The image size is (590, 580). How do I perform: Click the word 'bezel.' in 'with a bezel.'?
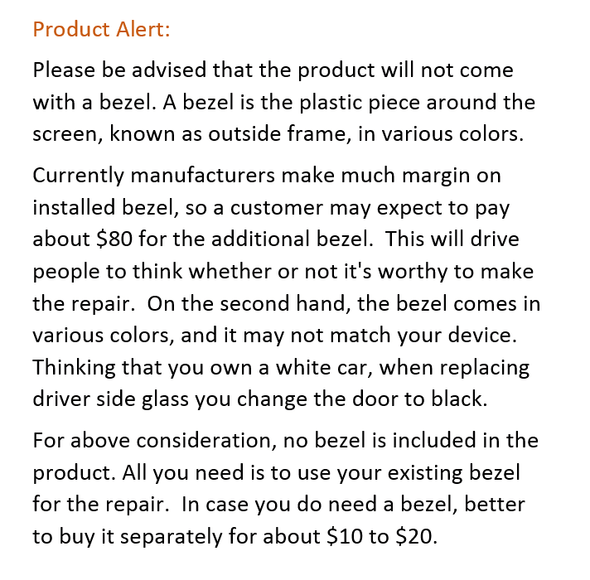tap(128, 102)
